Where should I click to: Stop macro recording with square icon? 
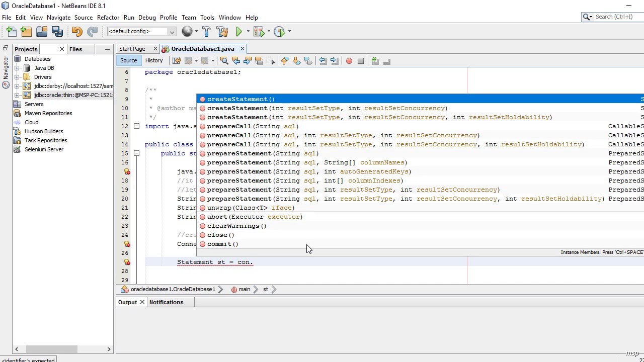361,61
